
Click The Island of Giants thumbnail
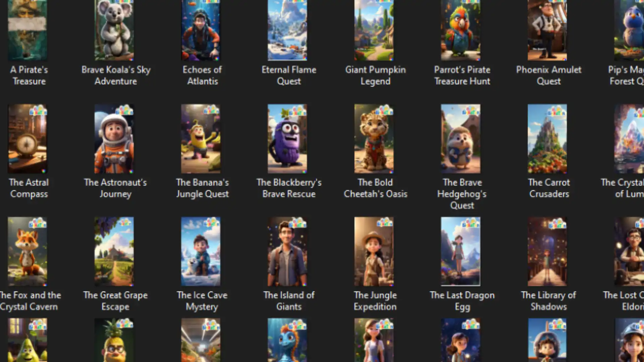[287, 251]
